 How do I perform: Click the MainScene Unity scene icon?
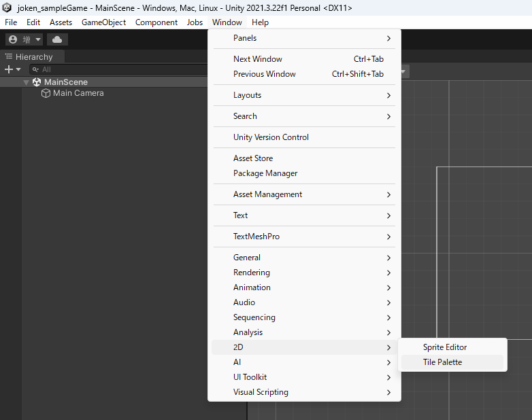coord(37,82)
